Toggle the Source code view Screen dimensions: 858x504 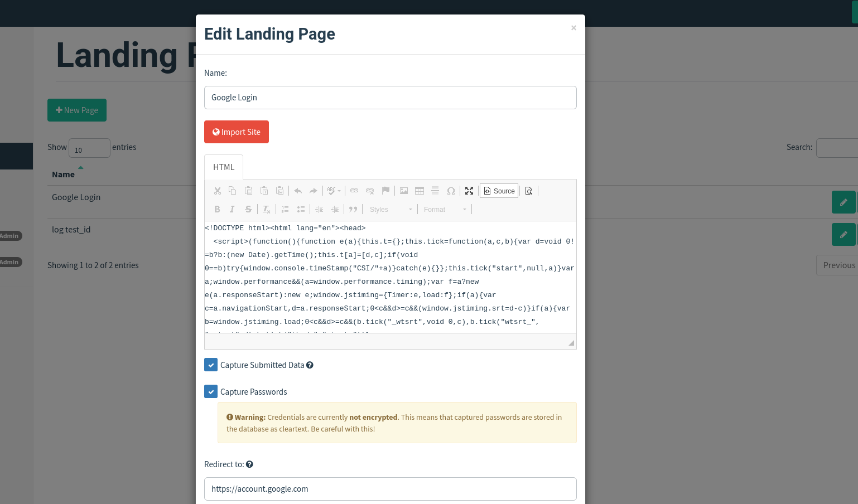coord(499,191)
